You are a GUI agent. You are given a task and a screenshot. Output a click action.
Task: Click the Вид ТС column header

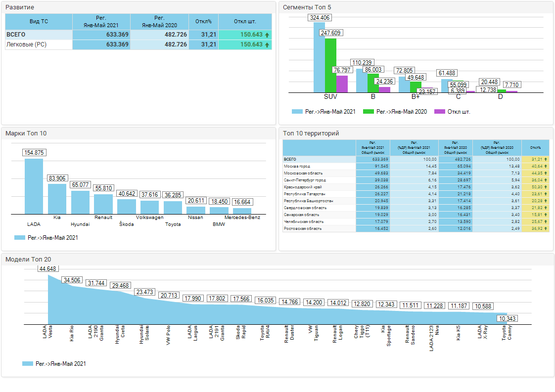[39, 22]
